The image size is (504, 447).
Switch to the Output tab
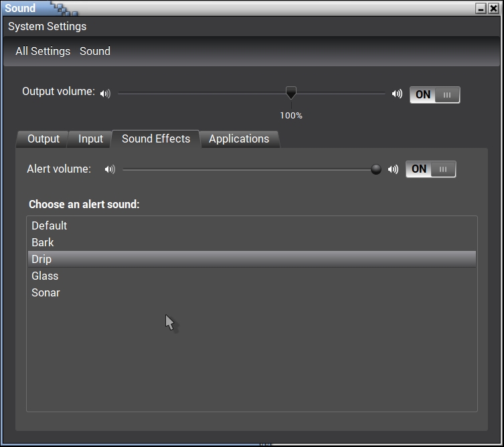(x=44, y=139)
